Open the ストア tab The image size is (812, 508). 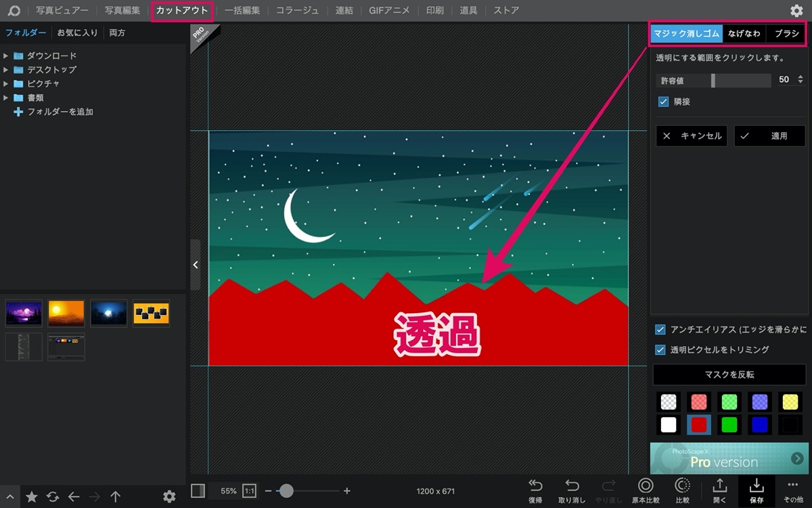(x=506, y=10)
